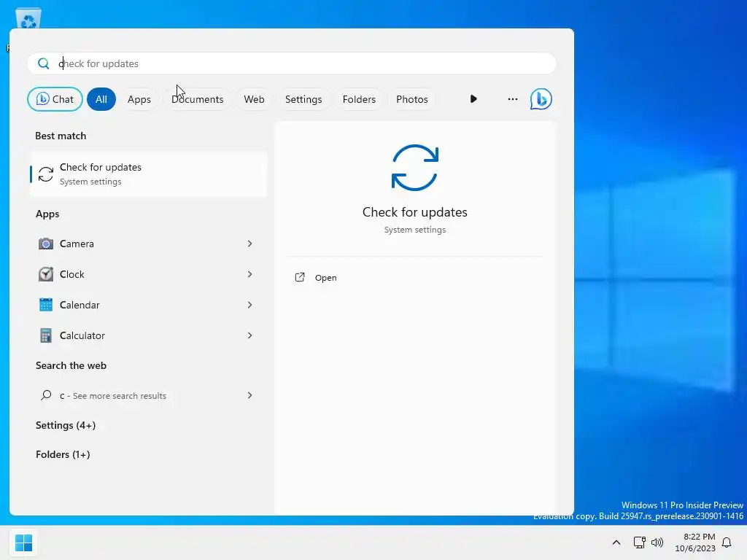The height and width of the screenshot is (560, 747).
Task: Click the Clock app icon
Action: click(x=46, y=274)
